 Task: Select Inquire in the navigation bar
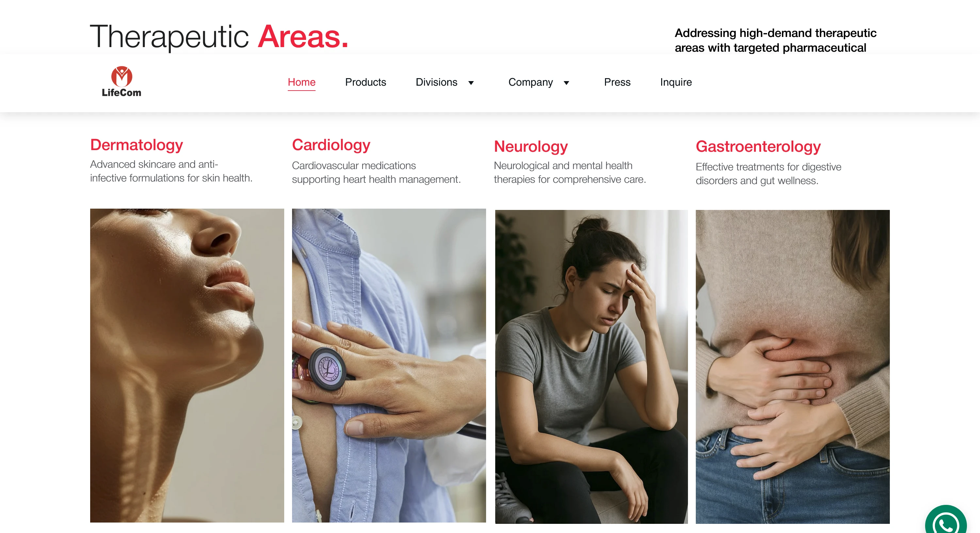tap(676, 82)
